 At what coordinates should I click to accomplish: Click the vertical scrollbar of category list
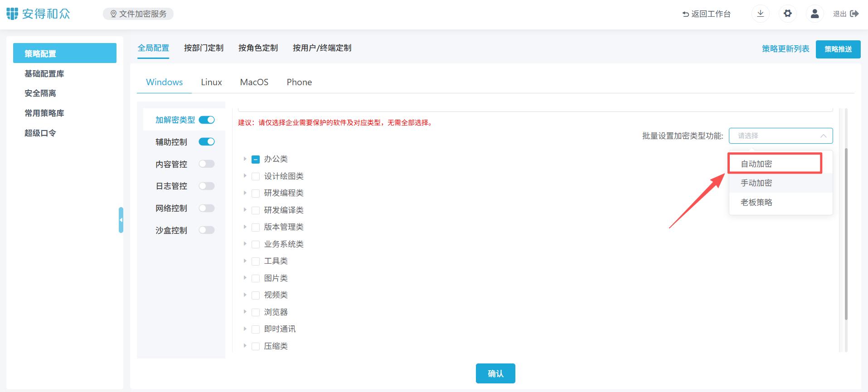click(x=846, y=233)
